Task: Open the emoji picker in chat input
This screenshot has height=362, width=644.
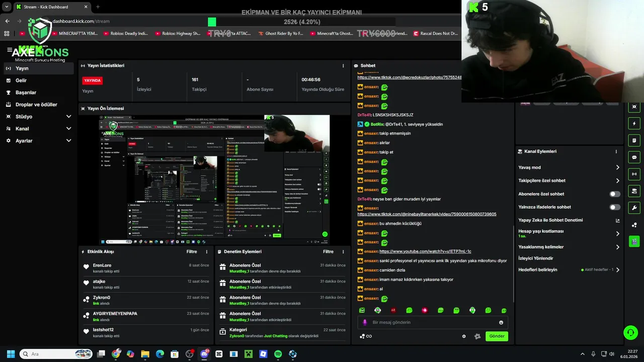Action: click(x=501, y=322)
